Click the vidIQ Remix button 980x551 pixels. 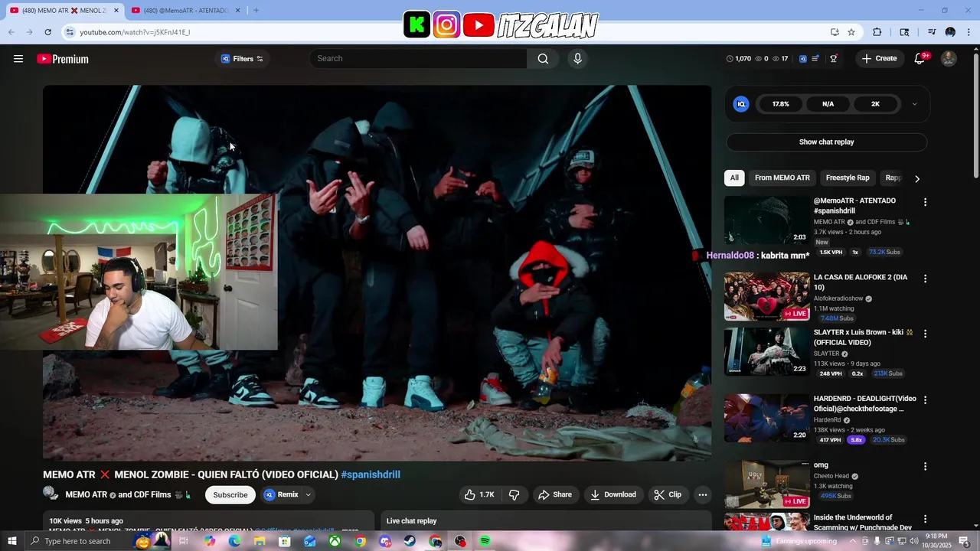tap(282, 494)
